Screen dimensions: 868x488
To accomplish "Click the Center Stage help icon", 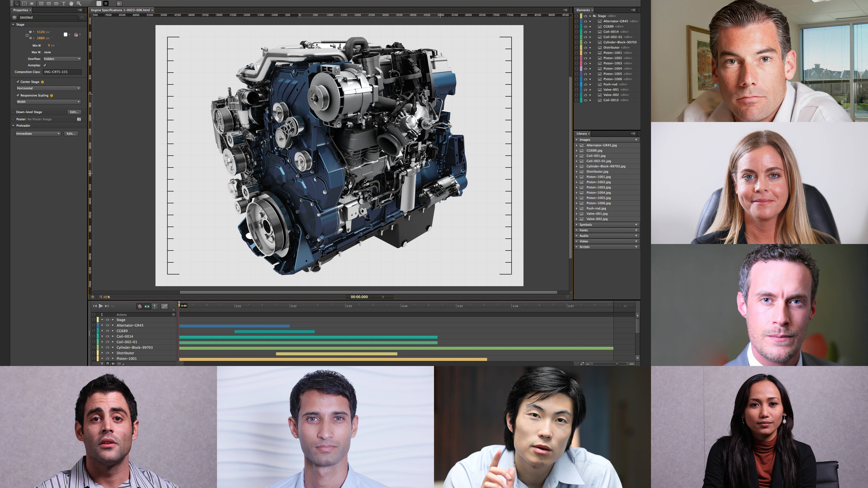I will (42, 82).
